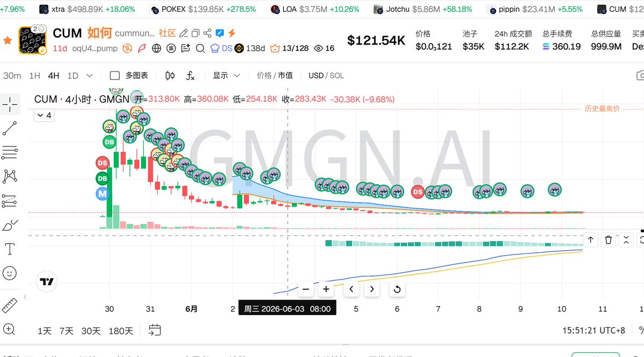
Task: Select the 4H timeframe
Action: 54,76
